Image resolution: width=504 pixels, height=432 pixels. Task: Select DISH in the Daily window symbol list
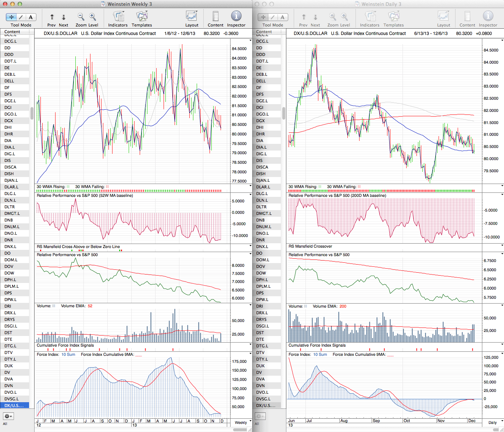click(261, 174)
